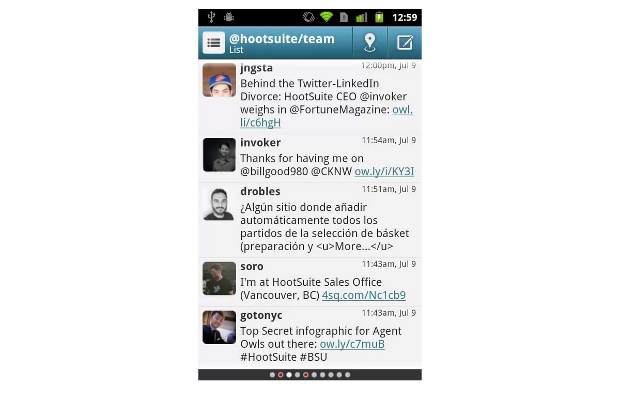
Task: Select the last stream page indicator dot
Action: [x=348, y=375]
